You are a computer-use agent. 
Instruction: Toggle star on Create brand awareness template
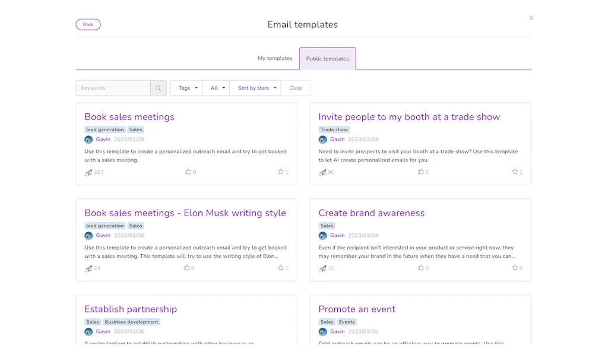515,268
